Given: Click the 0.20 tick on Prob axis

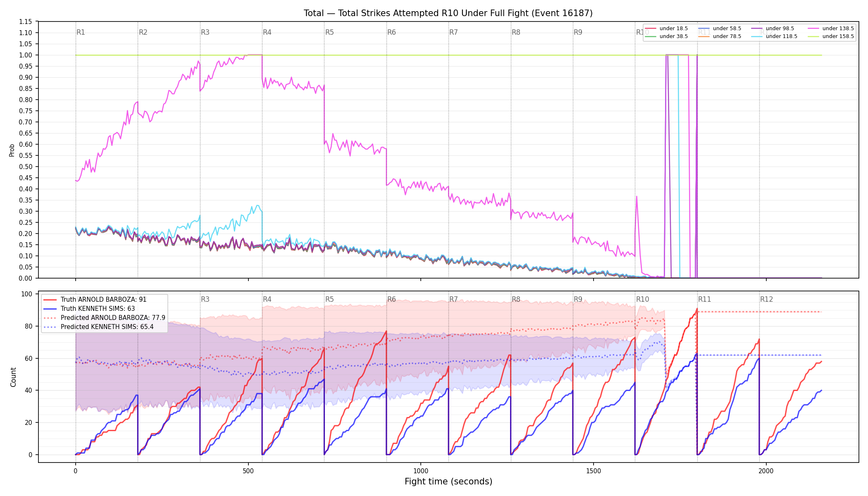Looking at the screenshot, I should coord(26,234).
